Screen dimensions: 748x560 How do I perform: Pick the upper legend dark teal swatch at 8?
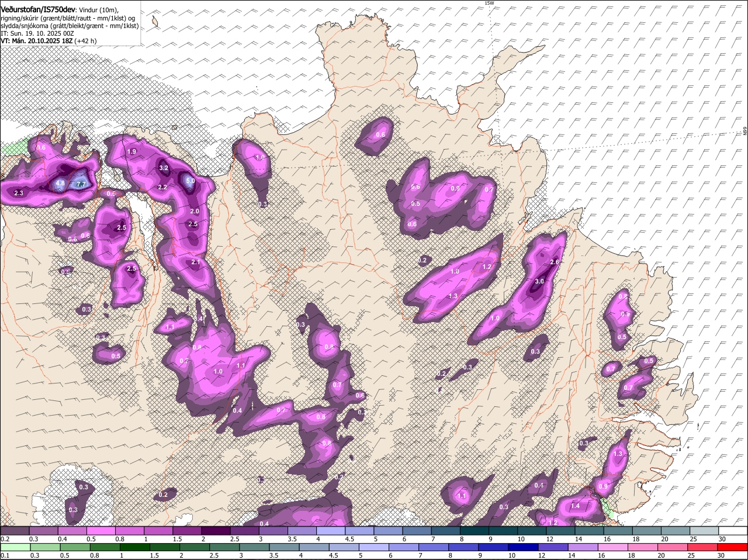[475, 531]
